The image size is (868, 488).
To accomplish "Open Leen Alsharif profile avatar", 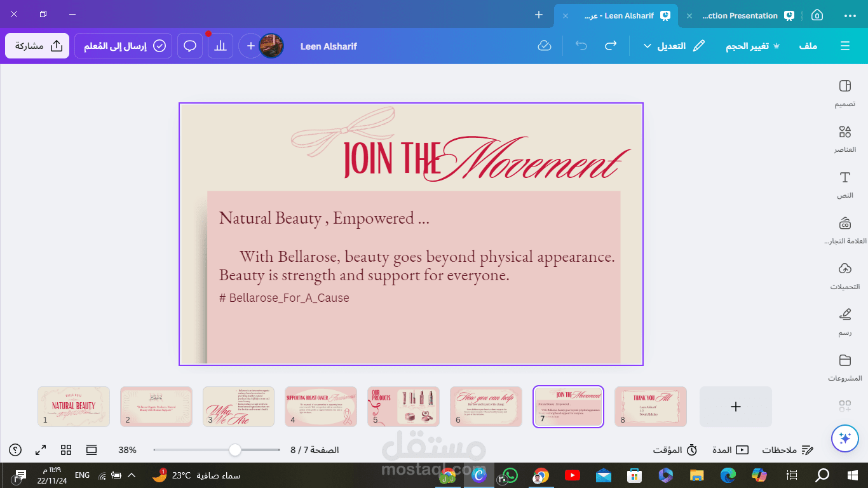I will [x=271, y=46].
